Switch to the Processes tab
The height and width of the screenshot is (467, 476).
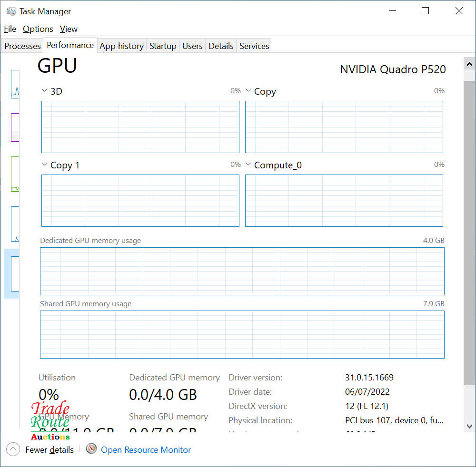point(22,46)
